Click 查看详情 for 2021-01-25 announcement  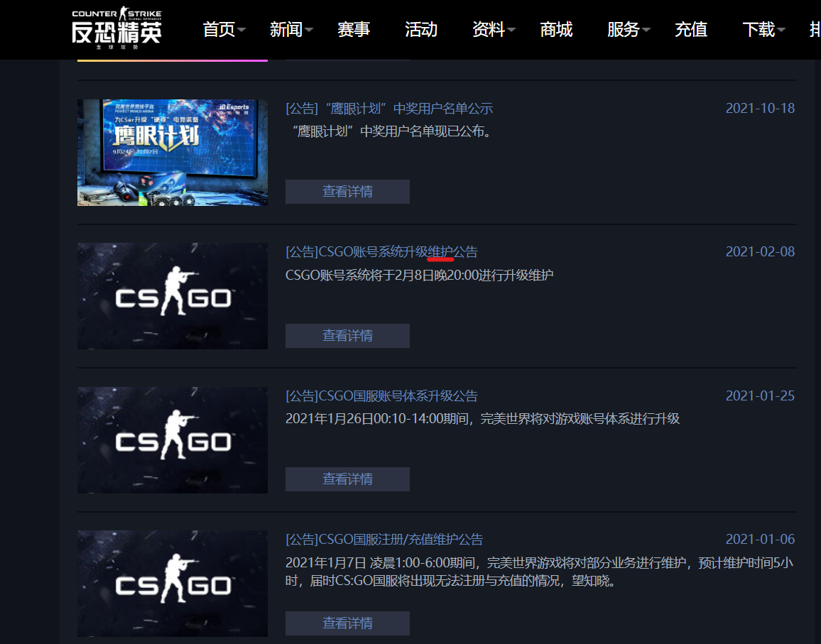click(347, 479)
